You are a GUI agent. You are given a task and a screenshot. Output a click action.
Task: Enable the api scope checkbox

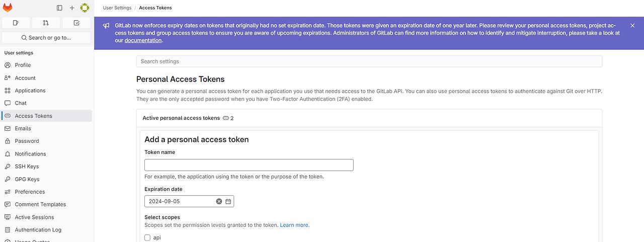point(147,238)
